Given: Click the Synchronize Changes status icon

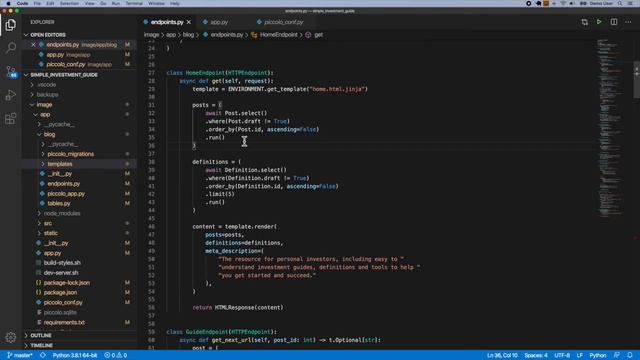Looking at the screenshot, I should coord(43,355).
